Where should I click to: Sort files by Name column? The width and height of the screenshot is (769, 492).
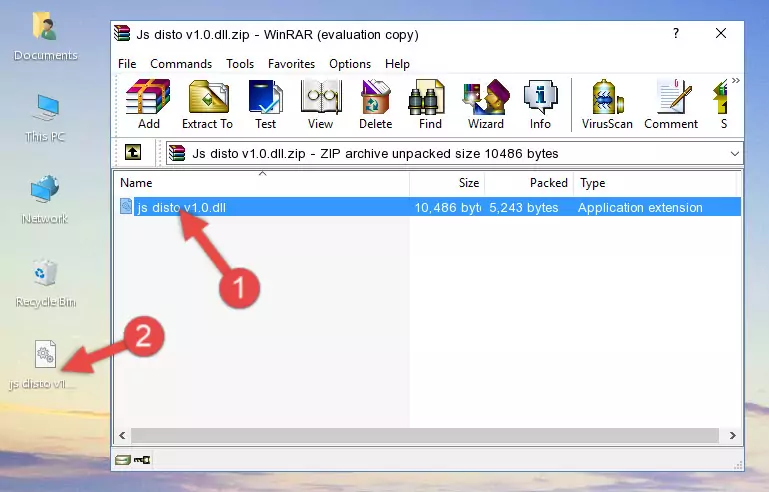[x=262, y=182]
